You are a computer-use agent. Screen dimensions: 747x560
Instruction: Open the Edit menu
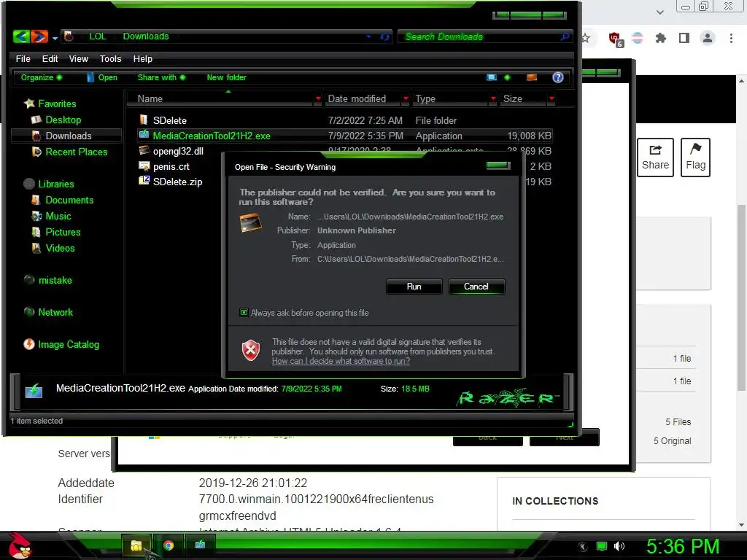click(50, 58)
